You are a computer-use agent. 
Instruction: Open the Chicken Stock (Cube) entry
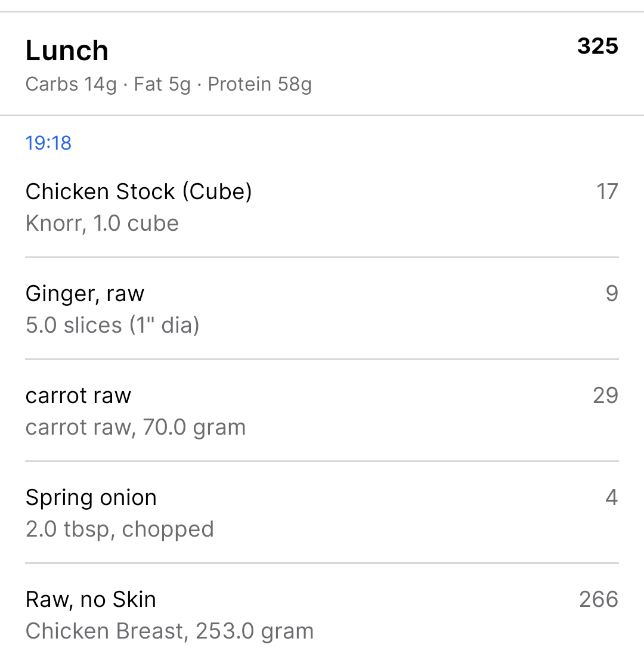pyautogui.click(x=322, y=207)
